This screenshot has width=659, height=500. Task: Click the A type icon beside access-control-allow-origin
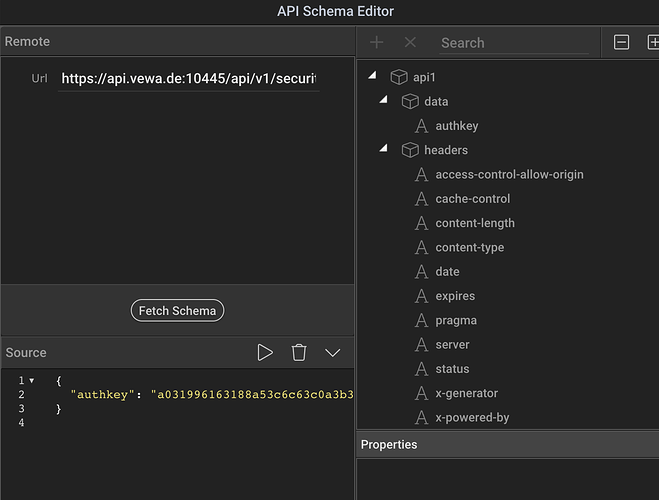tap(422, 174)
